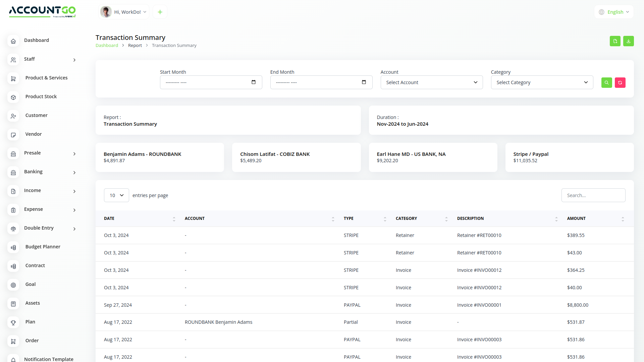Open the Product Stock sidebar icon
Image resolution: width=644 pixels, height=362 pixels.
pyautogui.click(x=13, y=97)
